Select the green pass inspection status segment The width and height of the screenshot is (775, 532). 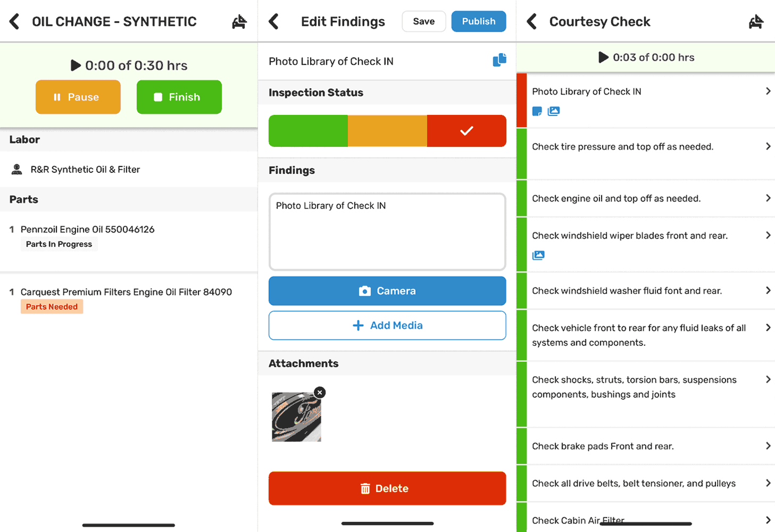(x=308, y=130)
